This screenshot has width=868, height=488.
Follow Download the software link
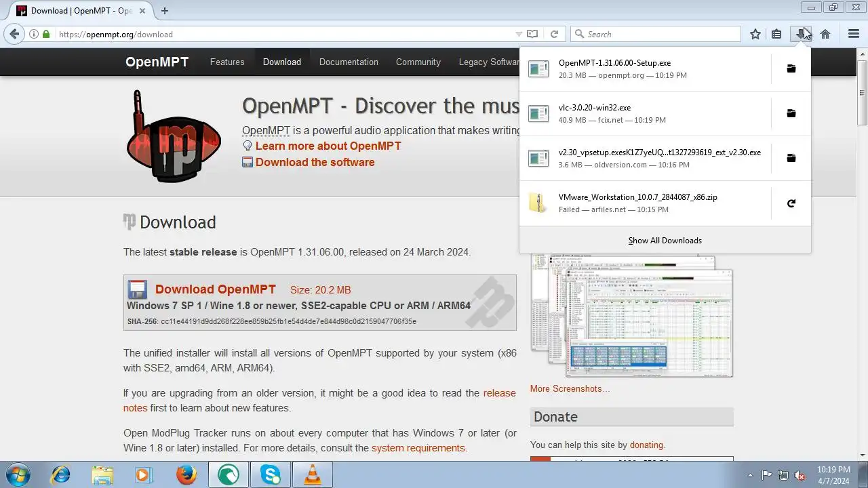315,162
